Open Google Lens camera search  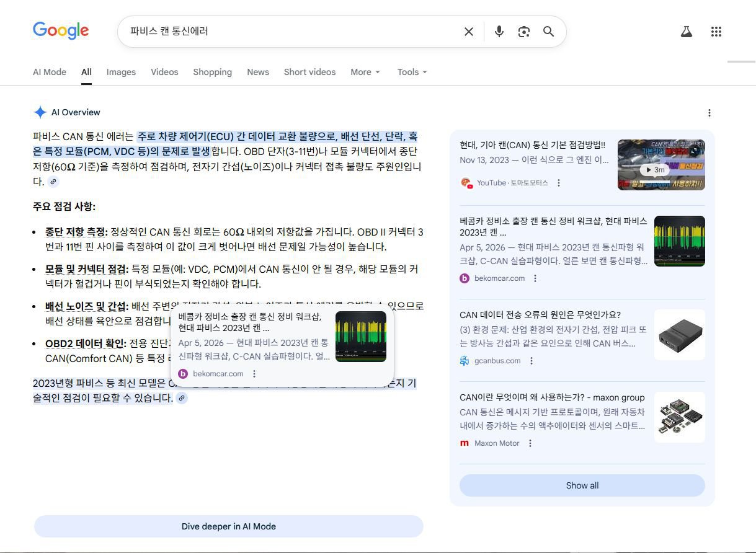point(523,31)
